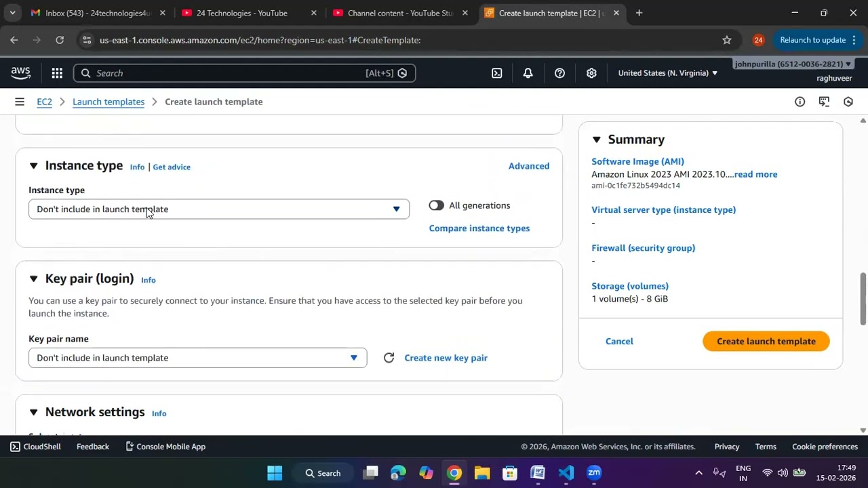Bookmark this page with star icon

[727, 40]
